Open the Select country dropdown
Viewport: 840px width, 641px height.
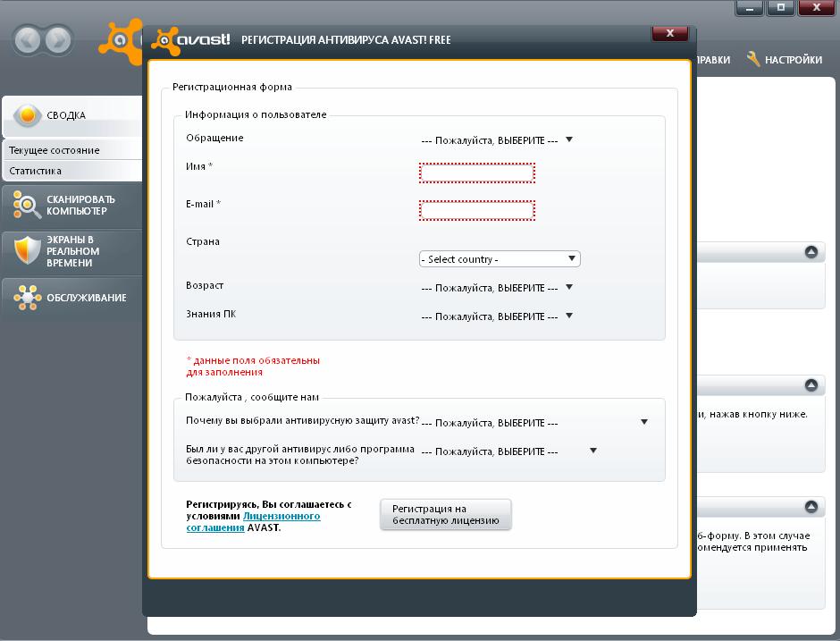pos(500,259)
